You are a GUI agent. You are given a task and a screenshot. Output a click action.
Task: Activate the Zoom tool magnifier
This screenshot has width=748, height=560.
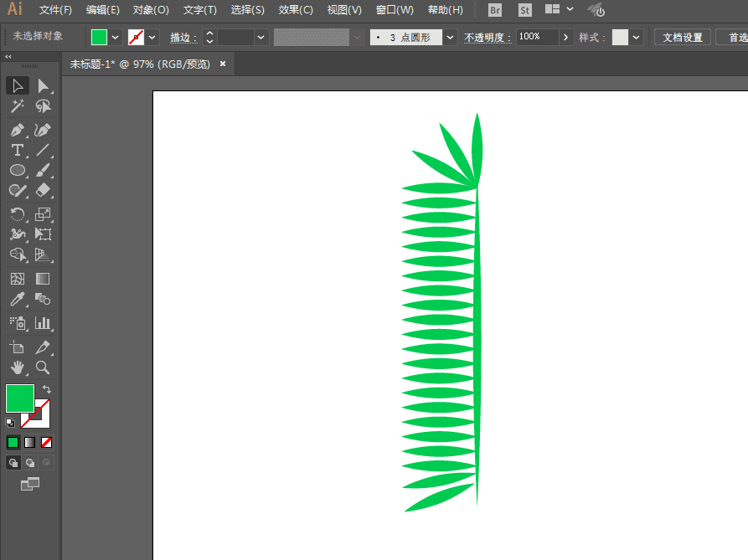pos(43,367)
